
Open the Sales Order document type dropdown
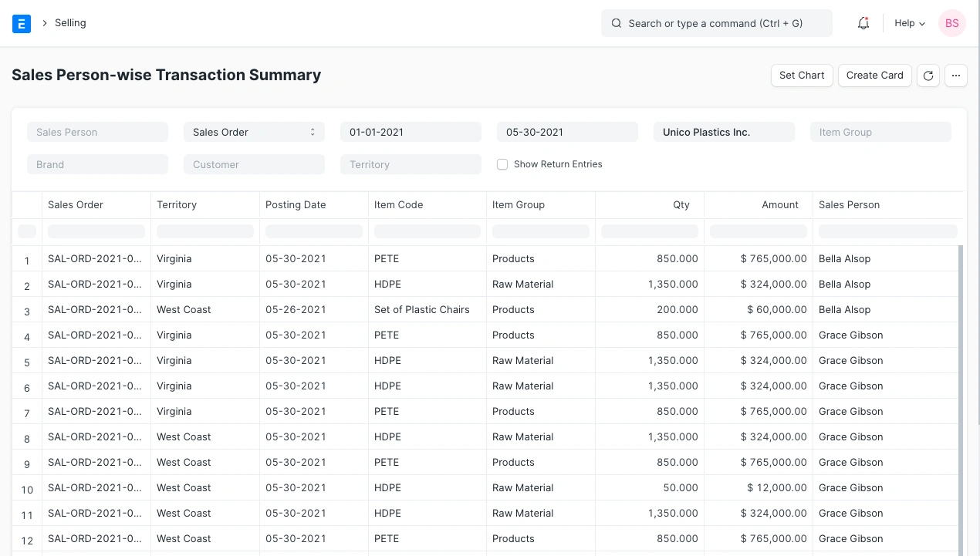[254, 132]
